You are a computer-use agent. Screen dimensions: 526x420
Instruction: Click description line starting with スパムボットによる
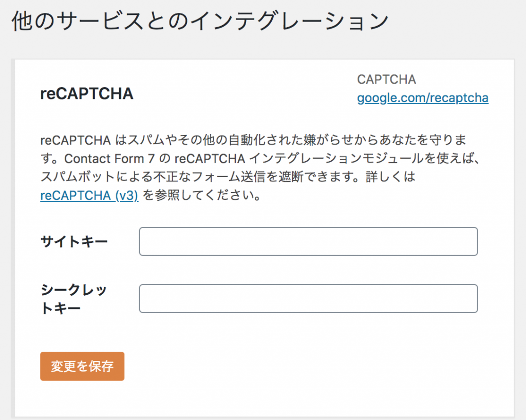pos(228,177)
